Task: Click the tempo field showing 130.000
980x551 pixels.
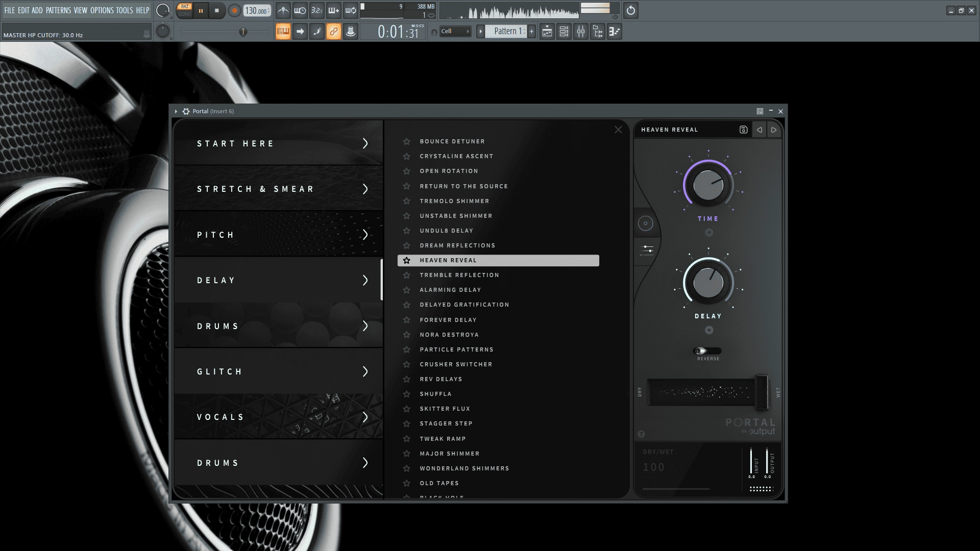Action: [257, 11]
